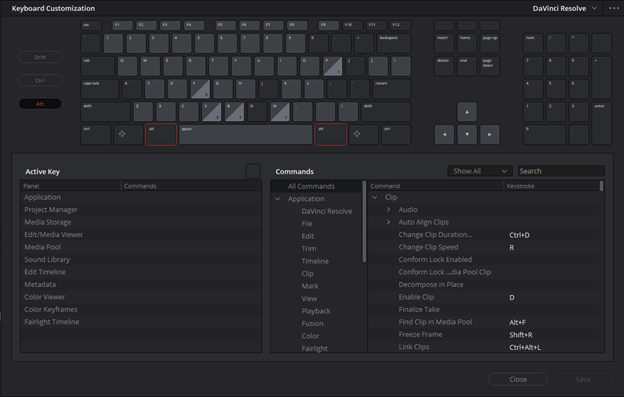
Task: Select the right Windows key icon near alt
Action: (357, 134)
